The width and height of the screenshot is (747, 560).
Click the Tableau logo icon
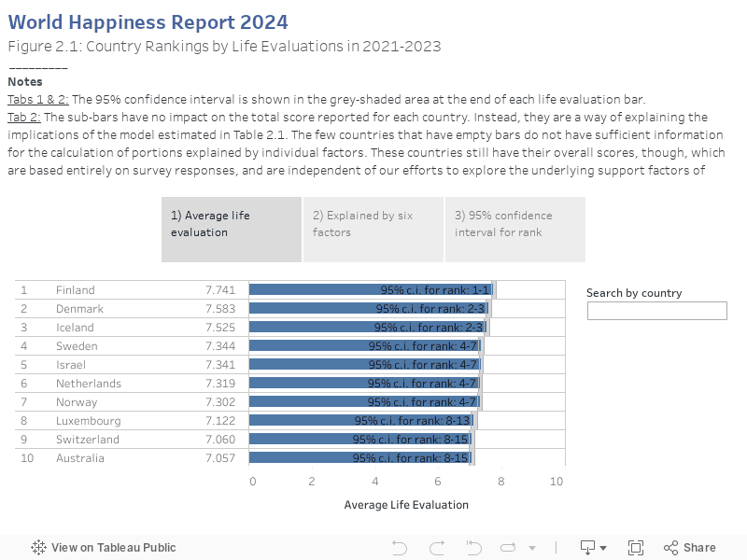pos(39,548)
